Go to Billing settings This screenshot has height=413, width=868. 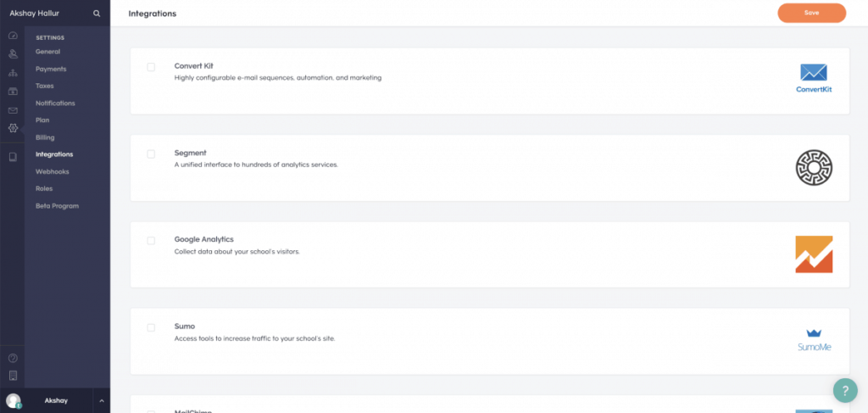(45, 137)
